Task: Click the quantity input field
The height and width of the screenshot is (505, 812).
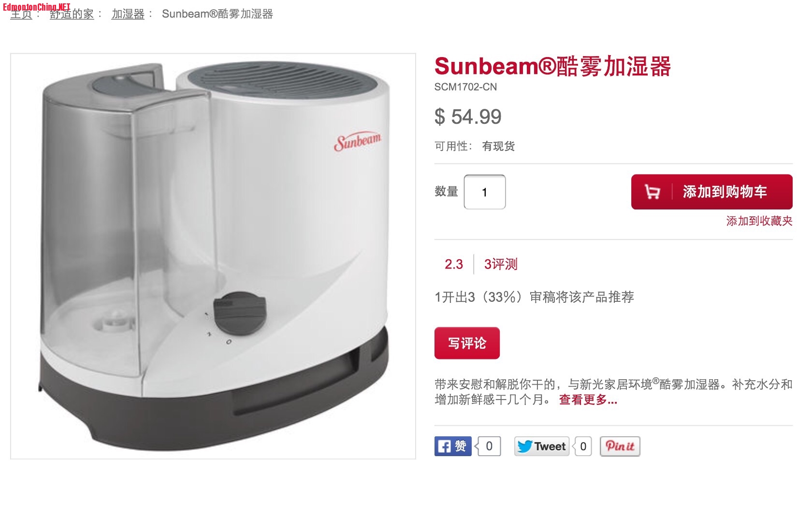Action: tap(485, 192)
